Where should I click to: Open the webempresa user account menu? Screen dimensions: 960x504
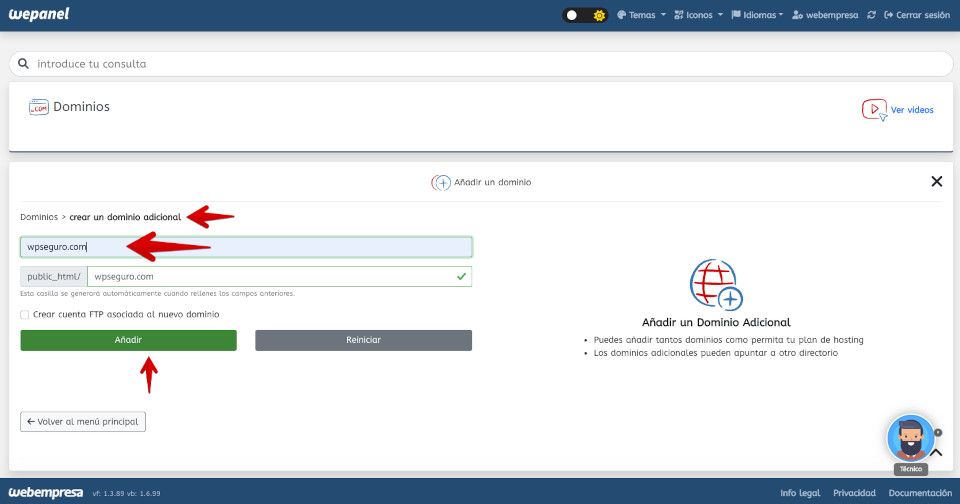825,15
